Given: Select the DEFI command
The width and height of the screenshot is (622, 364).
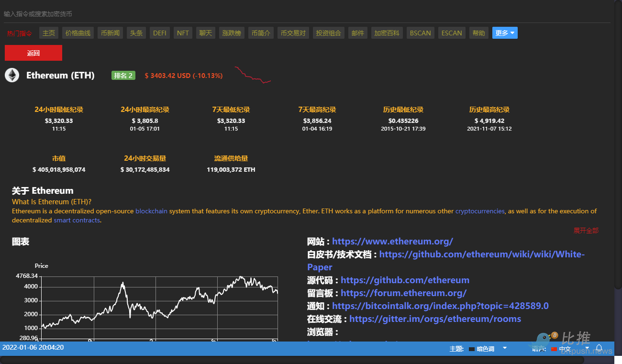Looking at the screenshot, I should tap(160, 33).
